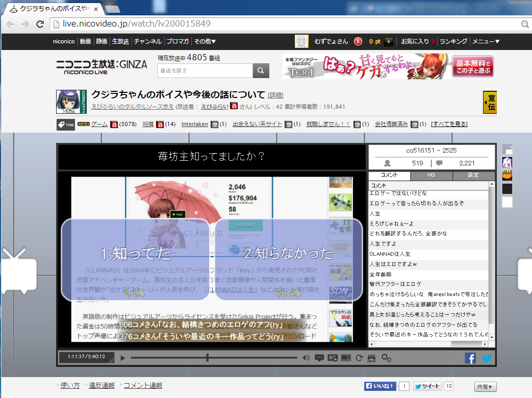The height and width of the screenshot is (398, 532).
Task: Go back with the browser back arrow
Action: coord(11,24)
